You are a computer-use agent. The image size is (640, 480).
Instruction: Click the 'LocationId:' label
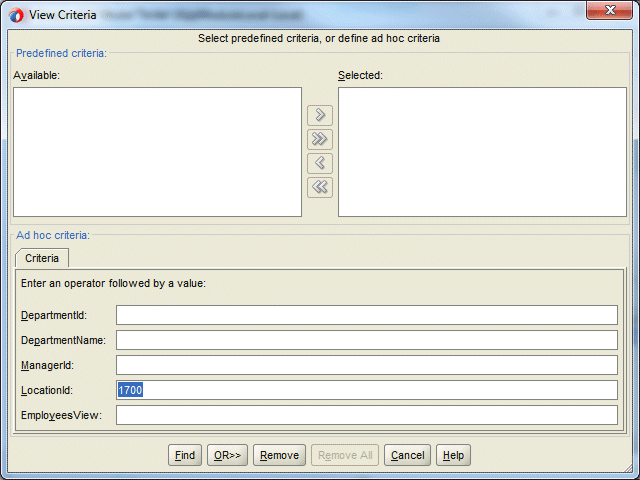[x=47, y=391]
